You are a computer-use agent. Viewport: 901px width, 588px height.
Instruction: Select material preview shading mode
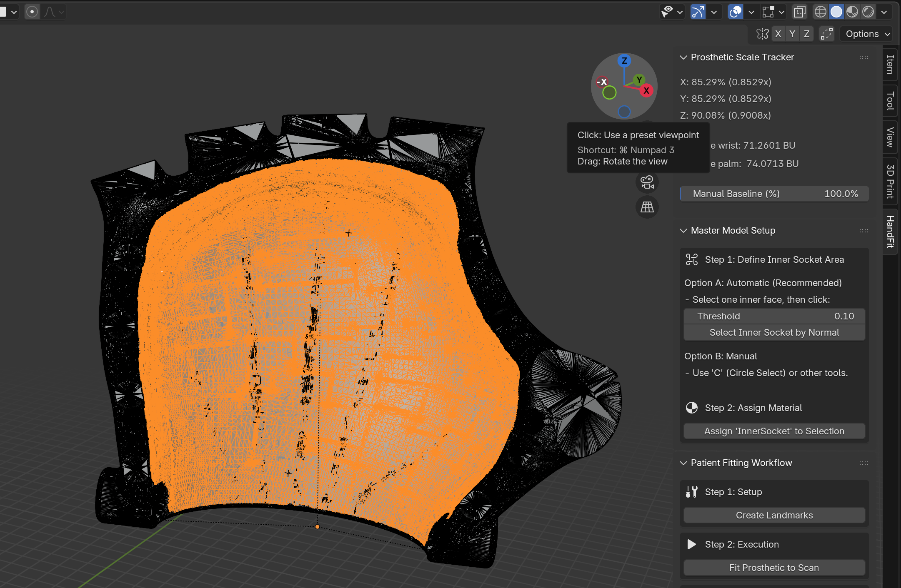click(x=852, y=12)
